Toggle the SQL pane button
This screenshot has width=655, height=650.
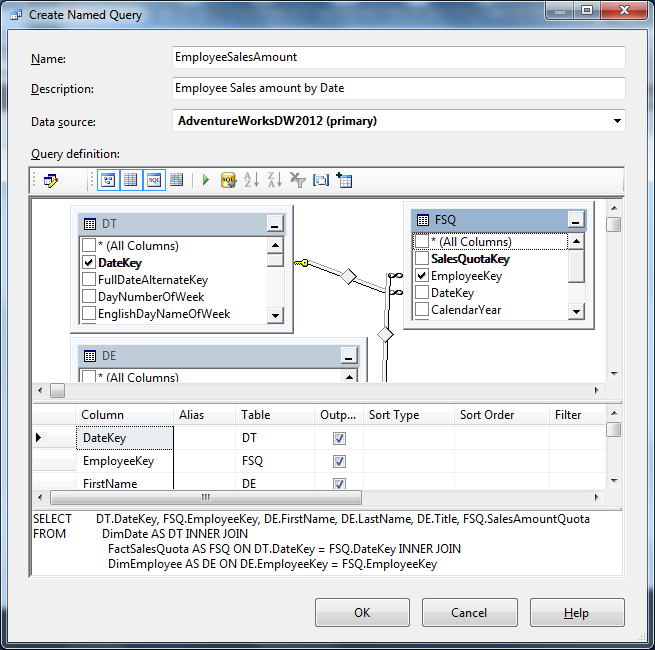pos(154,180)
